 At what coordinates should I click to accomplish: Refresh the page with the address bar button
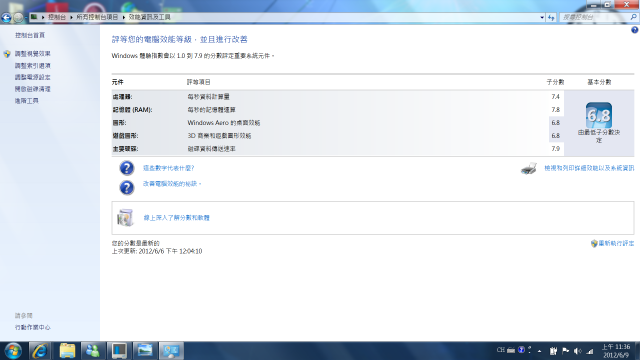(551, 18)
